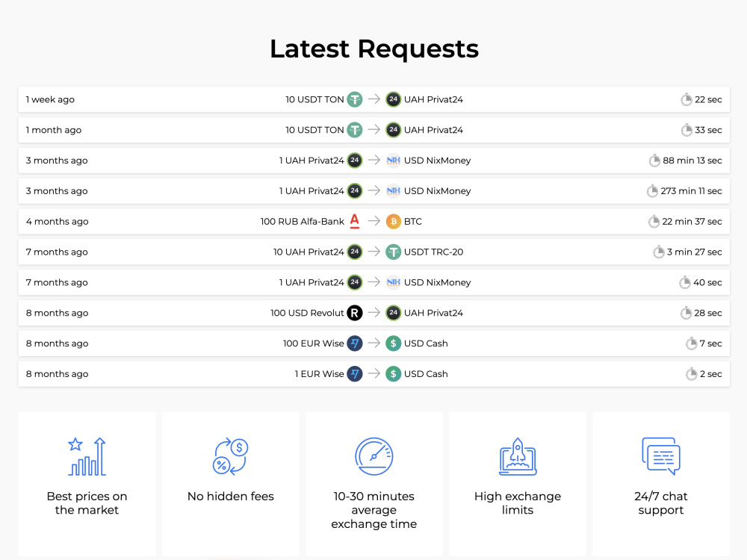Click the 'Latest Requests' heading
747x560 pixels.
[374, 49]
